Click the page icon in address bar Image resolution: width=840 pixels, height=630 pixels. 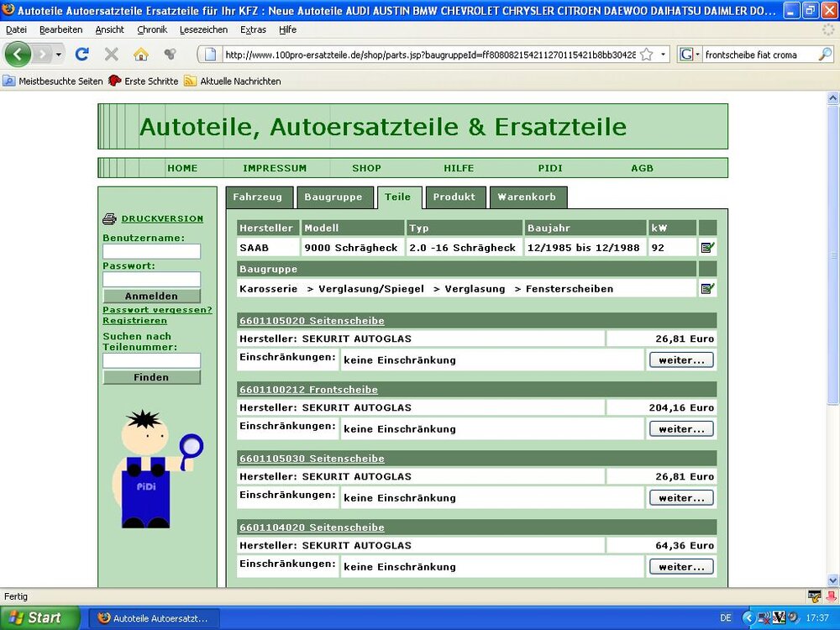click(x=211, y=54)
